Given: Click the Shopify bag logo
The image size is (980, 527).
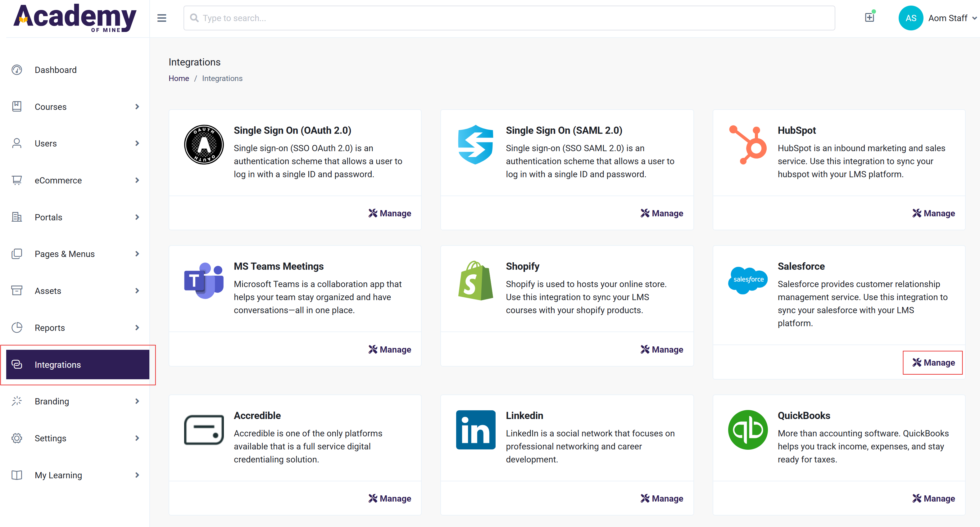Looking at the screenshot, I should pyautogui.click(x=475, y=281).
